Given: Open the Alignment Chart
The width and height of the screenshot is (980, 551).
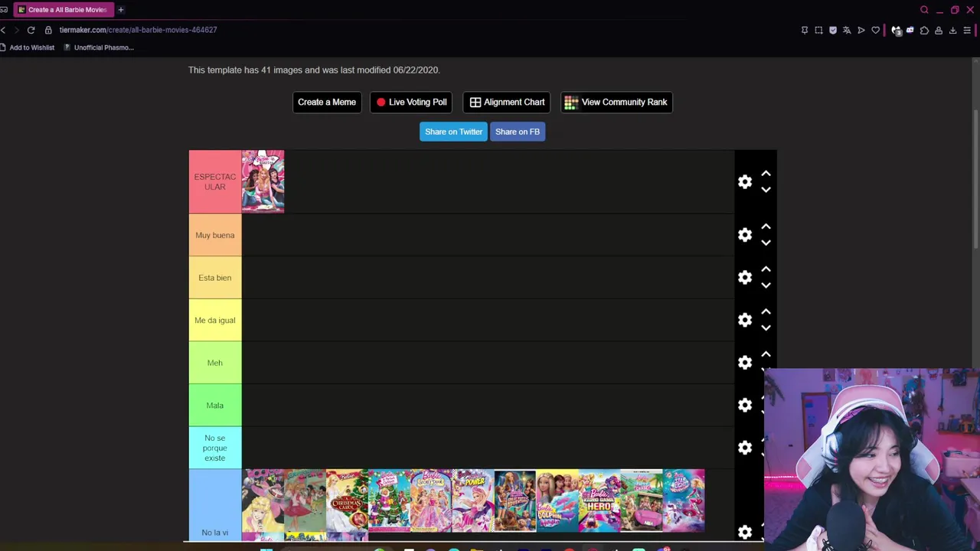Looking at the screenshot, I should click(x=506, y=102).
